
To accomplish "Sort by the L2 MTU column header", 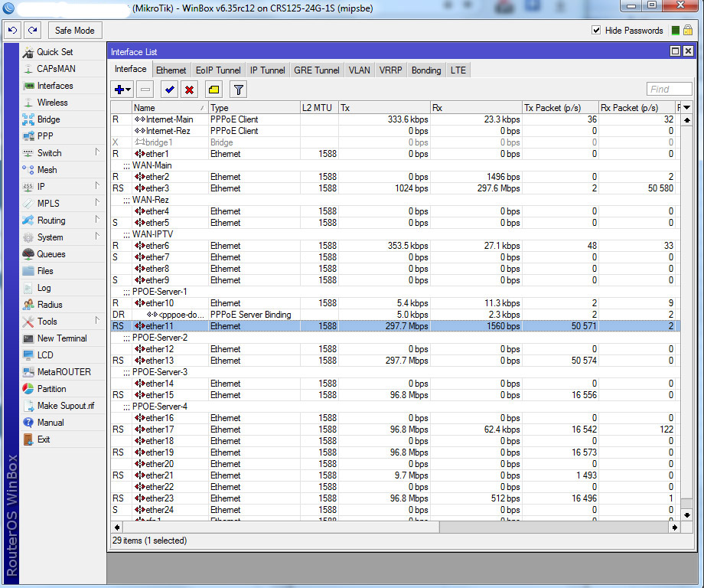I will pos(319,107).
